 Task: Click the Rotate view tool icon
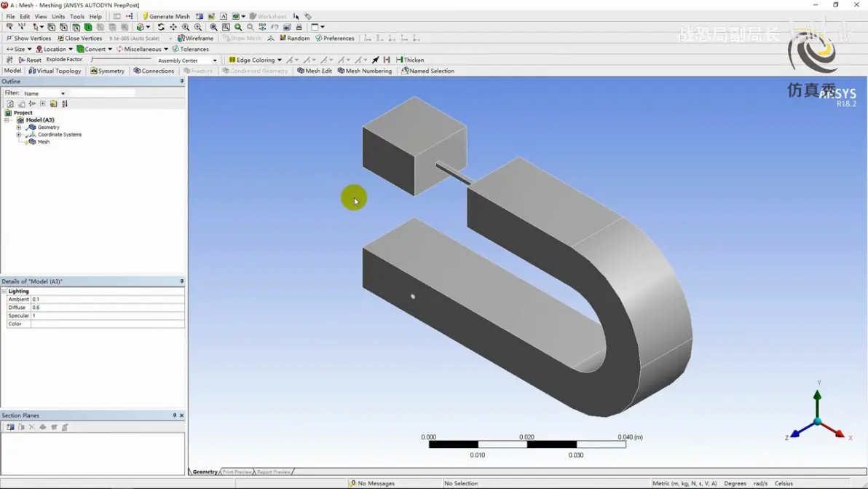point(161,26)
